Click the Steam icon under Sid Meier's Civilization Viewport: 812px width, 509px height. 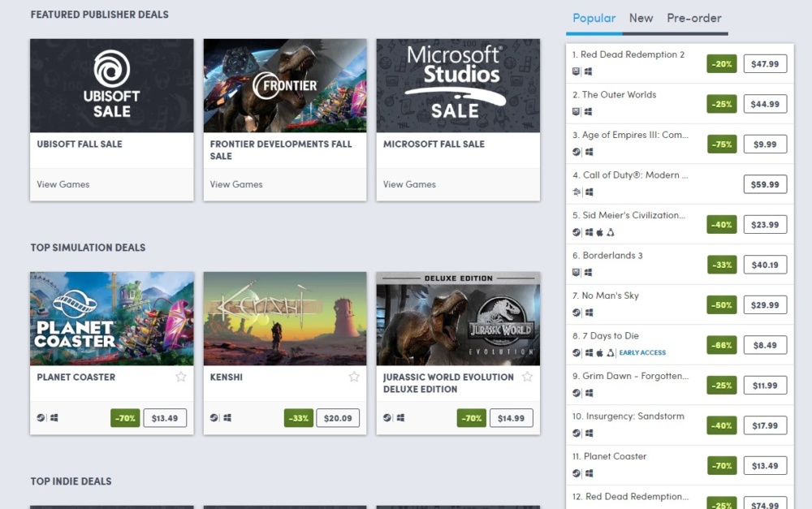click(577, 232)
